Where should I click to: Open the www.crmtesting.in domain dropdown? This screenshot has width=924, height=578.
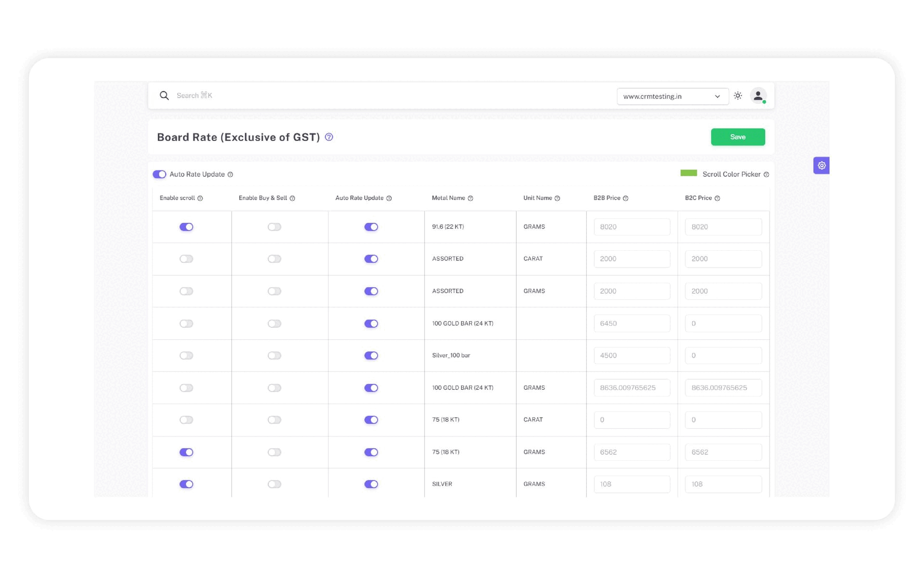coord(672,96)
